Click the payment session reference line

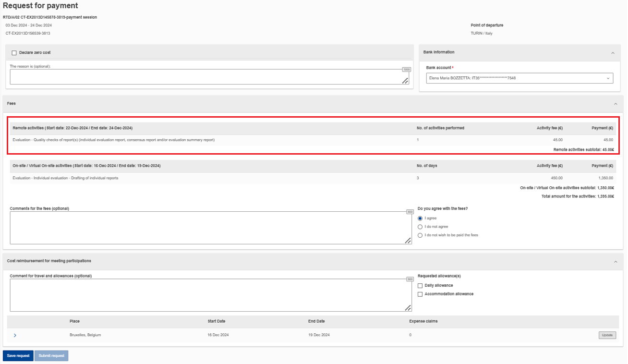point(50,17)
